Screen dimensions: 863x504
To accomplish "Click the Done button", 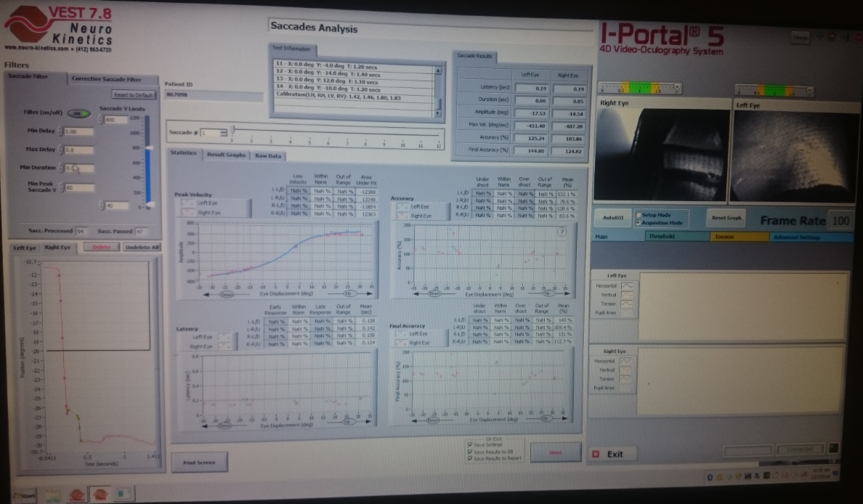I will click(555, 452).
